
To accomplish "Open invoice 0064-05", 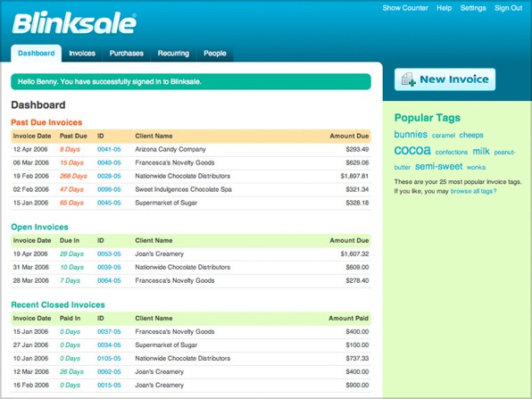I will [x=109, y=280].
